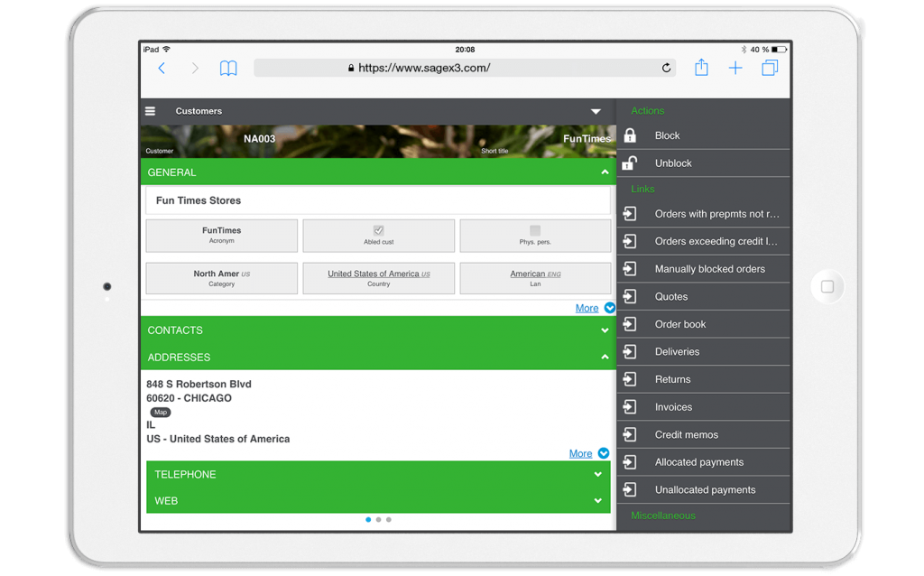Select Quotes in the Links menu
The width and height of the screenshot is (924, 576).
(x=671, y=296)
